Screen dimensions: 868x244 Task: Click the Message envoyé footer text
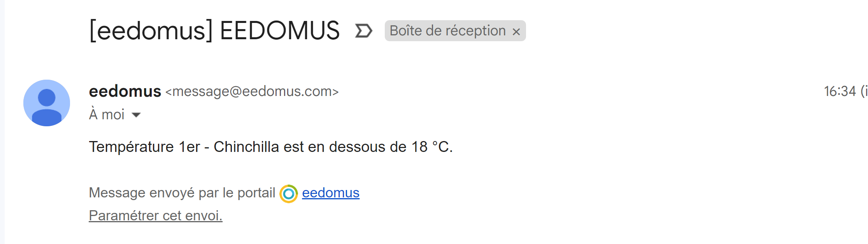pyautogui.click(x=142, y=193)
